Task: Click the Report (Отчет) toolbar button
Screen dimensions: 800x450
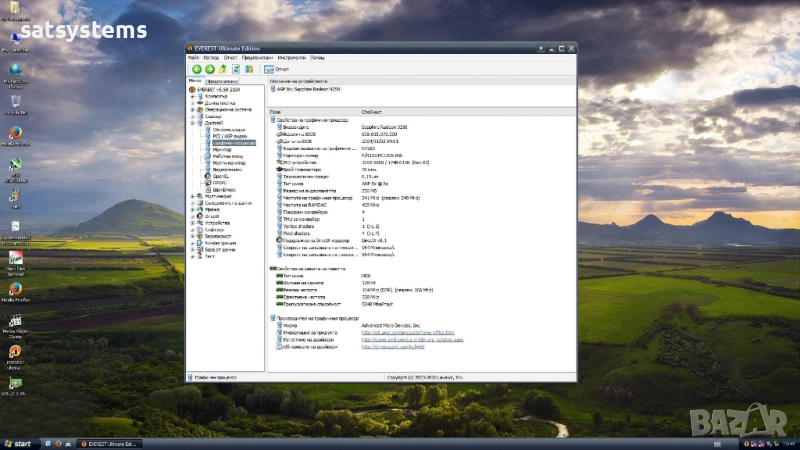Action: click(x=275, y=69)
